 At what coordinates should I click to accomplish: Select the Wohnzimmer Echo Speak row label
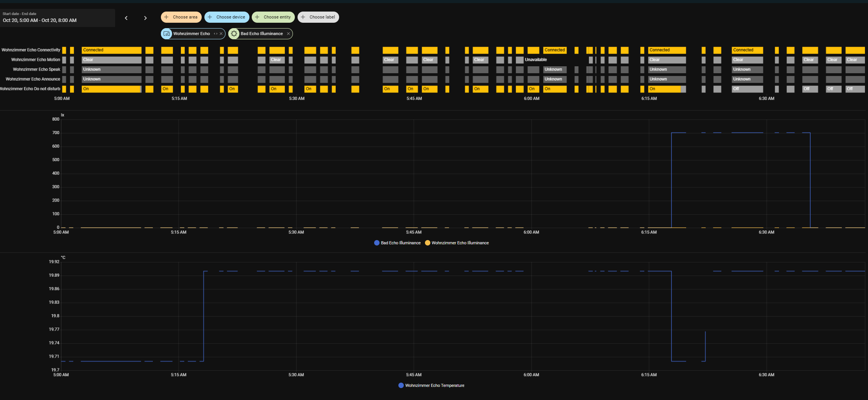click(37, 69)
